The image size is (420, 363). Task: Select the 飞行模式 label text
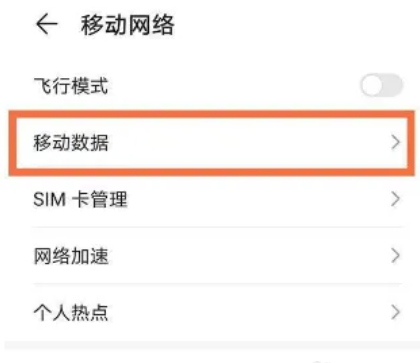point(71,86)
